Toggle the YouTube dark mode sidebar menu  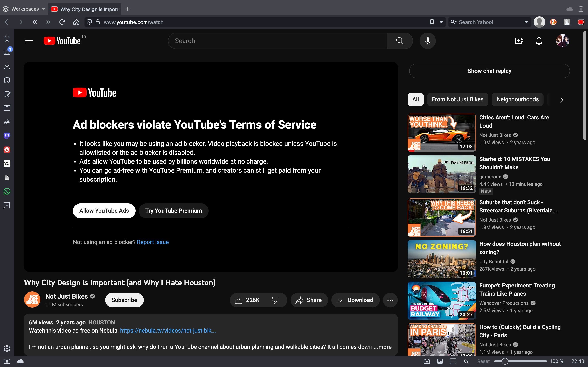28,41
